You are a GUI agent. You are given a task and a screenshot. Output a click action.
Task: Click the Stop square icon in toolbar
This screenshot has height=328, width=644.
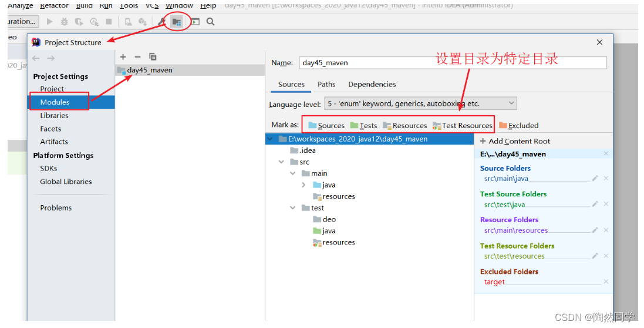109,21
